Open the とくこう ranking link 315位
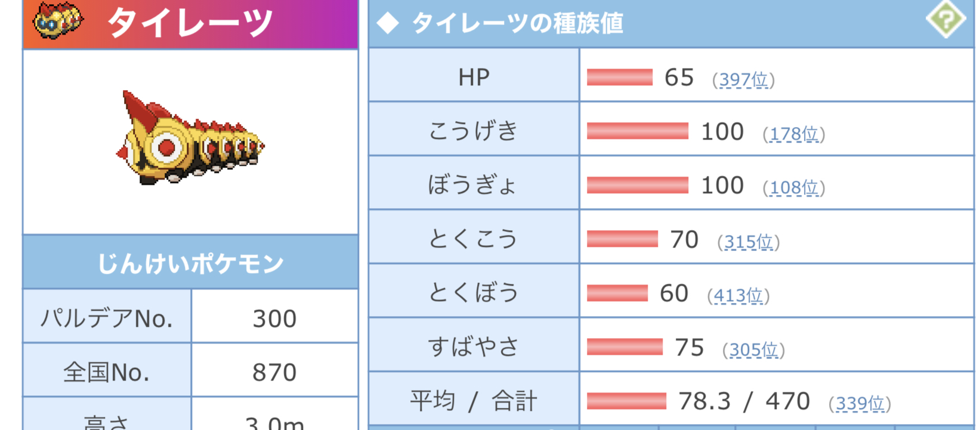980x430 pixels. (x=748, y=242)
